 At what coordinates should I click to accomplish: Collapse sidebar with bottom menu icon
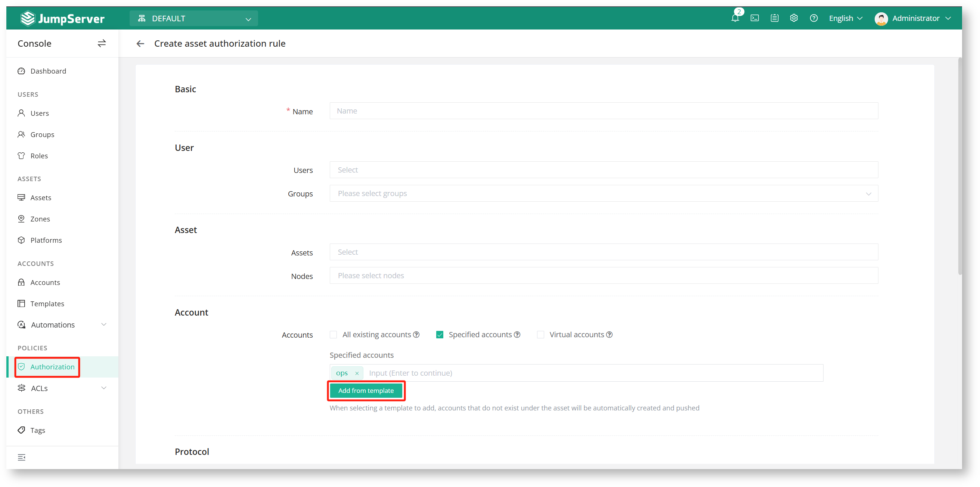[22, 457]
